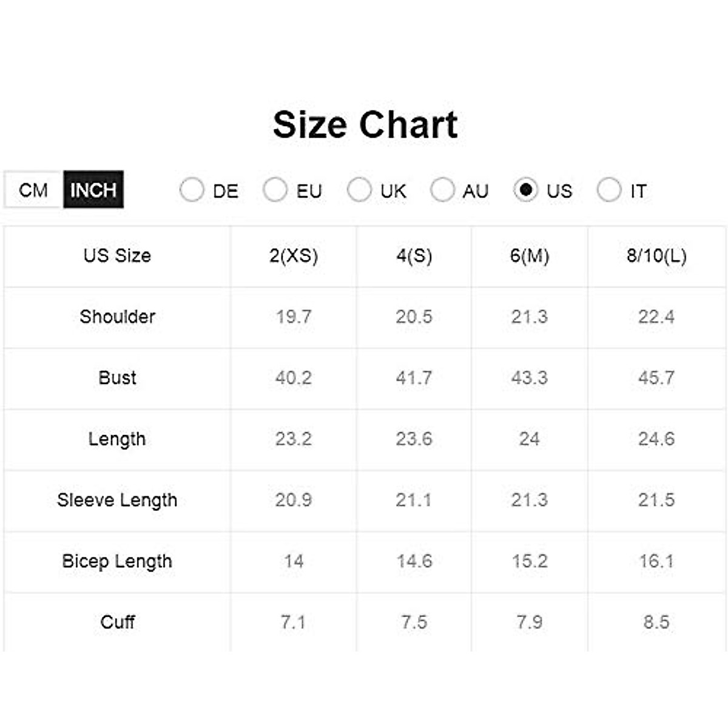Select the UK radio button
728x728 pixels.
359,190
